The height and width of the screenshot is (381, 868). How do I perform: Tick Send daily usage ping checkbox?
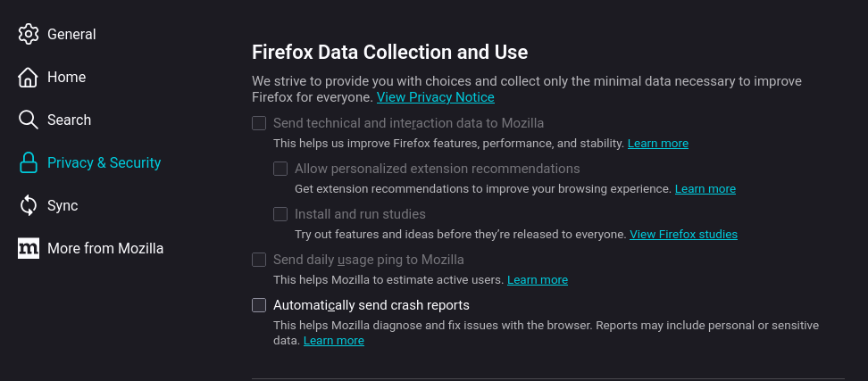[259, 260]
